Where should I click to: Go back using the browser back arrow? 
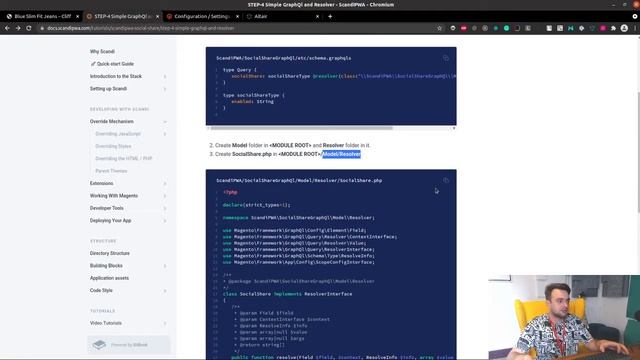point(7,28)
